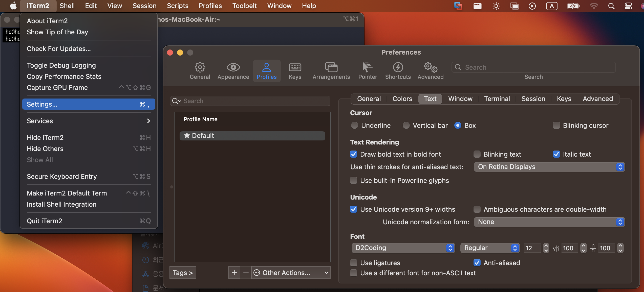Click the brightness sun menu bar icon

(x=496, y=6)
